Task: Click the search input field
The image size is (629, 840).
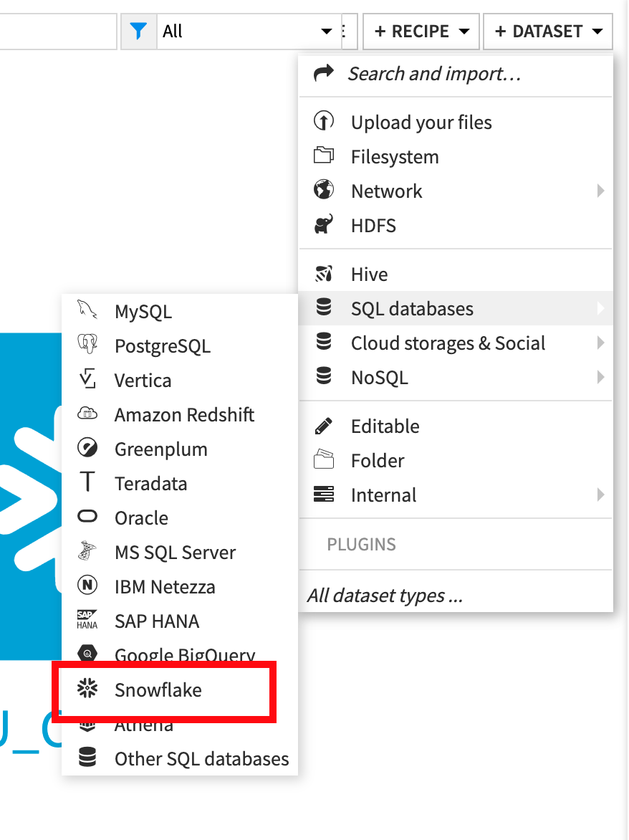Action: coord(57,32)
